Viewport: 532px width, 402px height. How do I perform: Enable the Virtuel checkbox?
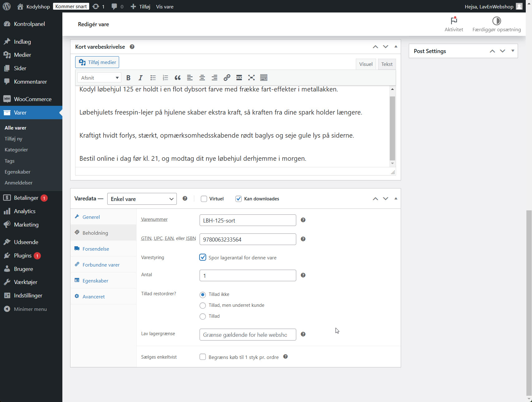coord(204,199)
